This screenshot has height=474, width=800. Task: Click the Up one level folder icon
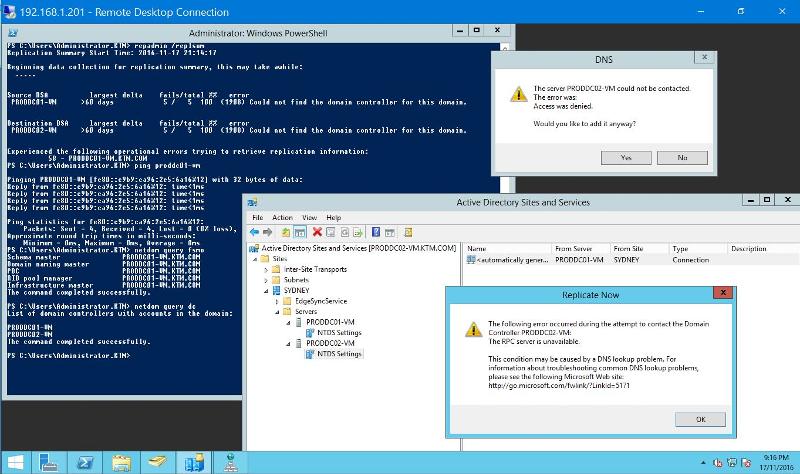pos(286,232)
